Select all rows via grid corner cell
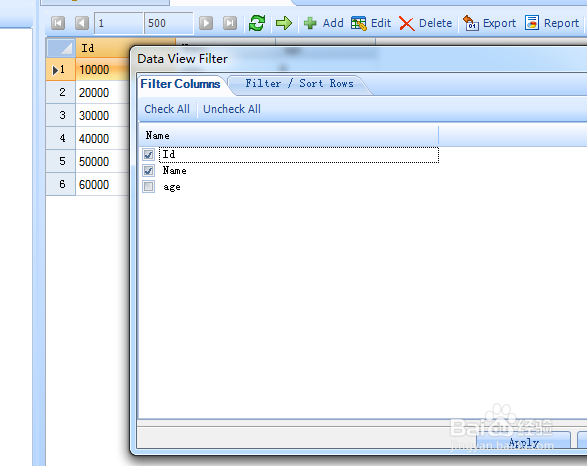 coord(61,48)
